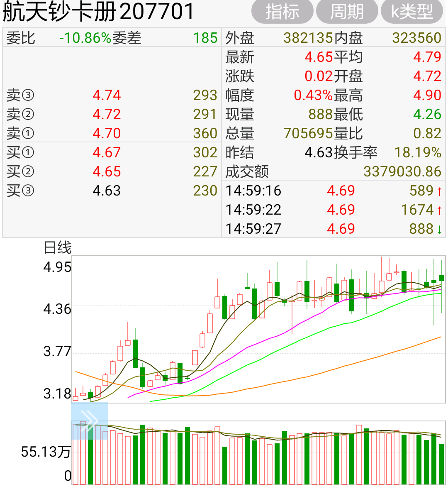
Task: Click the 4.95 price axis label
Action: [57, 267]
